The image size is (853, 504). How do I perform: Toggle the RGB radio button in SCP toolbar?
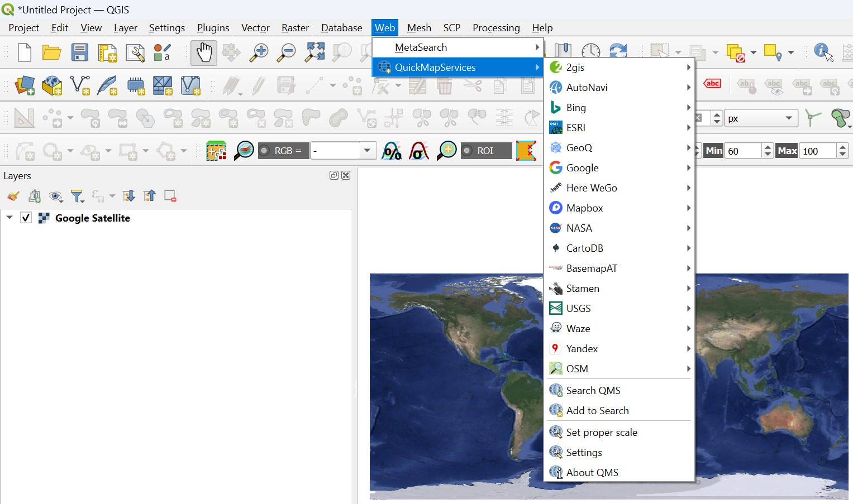[x=265, y=151]
